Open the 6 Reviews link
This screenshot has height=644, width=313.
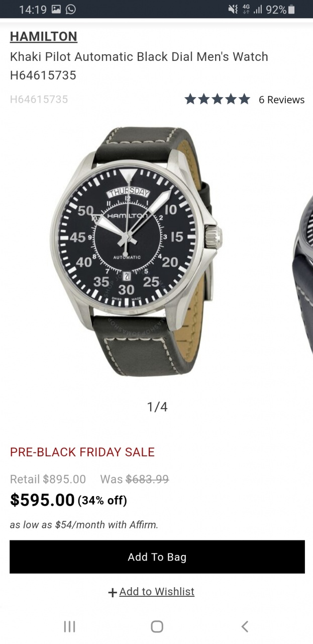click(x=281, y=100)
